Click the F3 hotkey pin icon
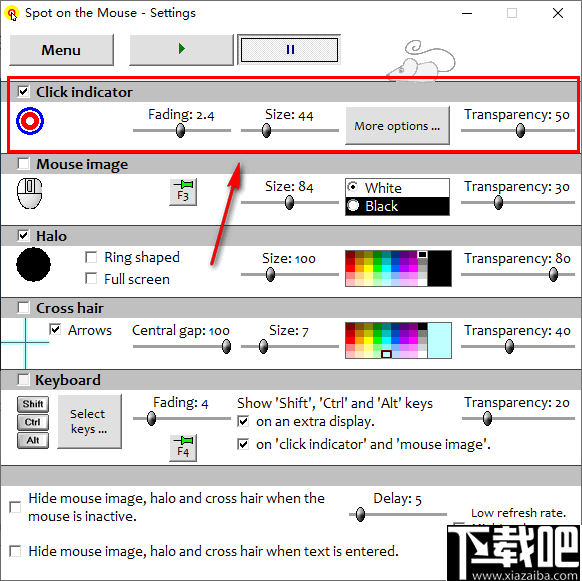The height and width of the screenshot is (581, 582). pyautogui.click(x=183, y=192)
